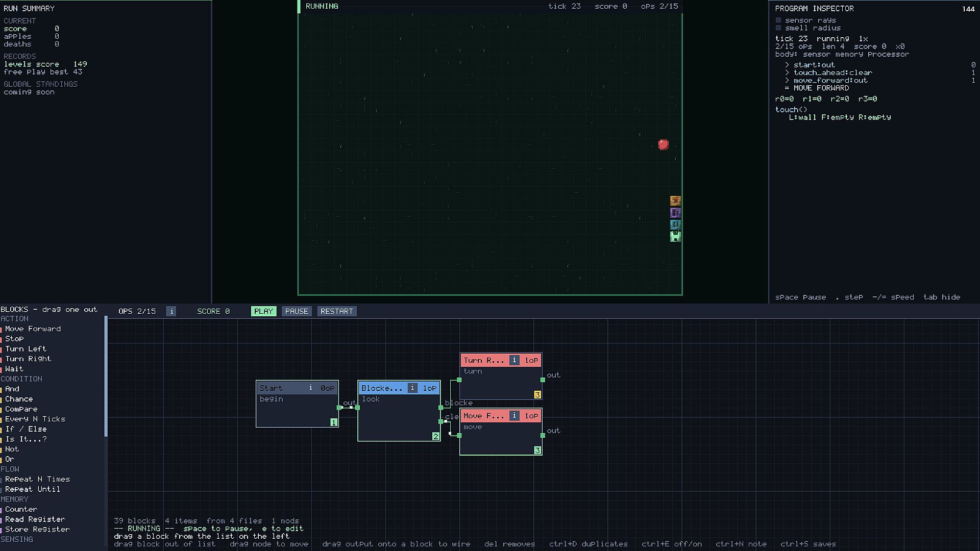
Task: Click the orange snake body segment
Action: click(675, 201)
